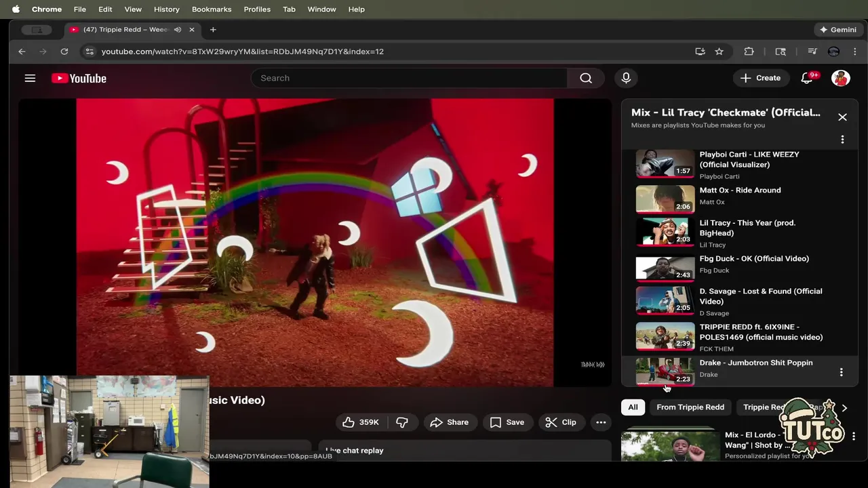Click the URL address bar

click(393, 52)
